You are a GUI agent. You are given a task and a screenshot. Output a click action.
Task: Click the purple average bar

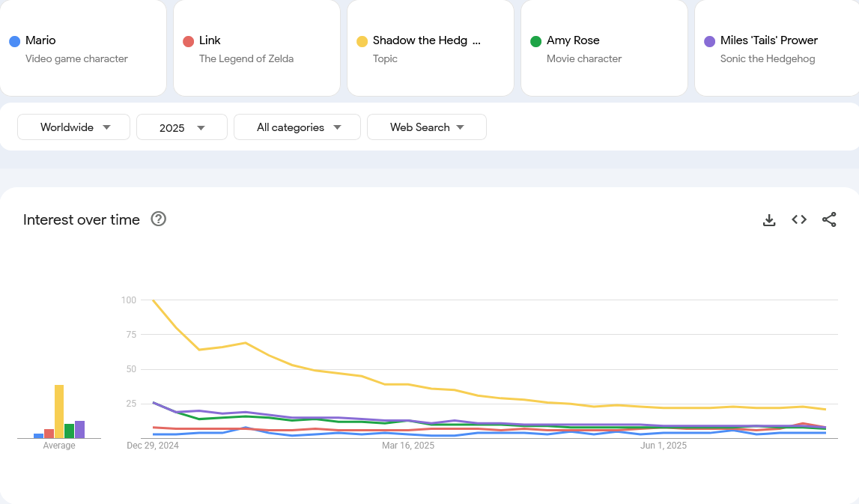pyautogui.click(x=80, y=430)
